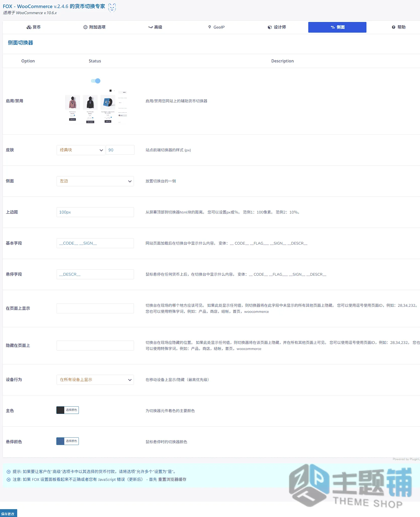
Task: Click the Option column header
Action: point(28,61)
